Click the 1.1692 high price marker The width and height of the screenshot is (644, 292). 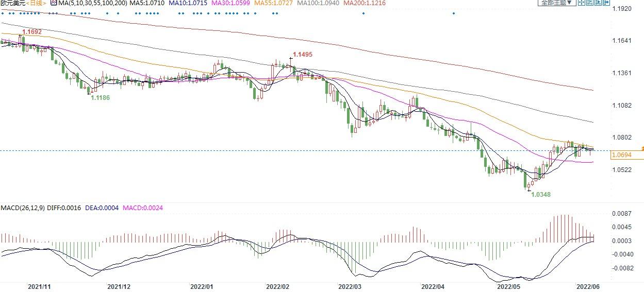click(x=31, y=31)
